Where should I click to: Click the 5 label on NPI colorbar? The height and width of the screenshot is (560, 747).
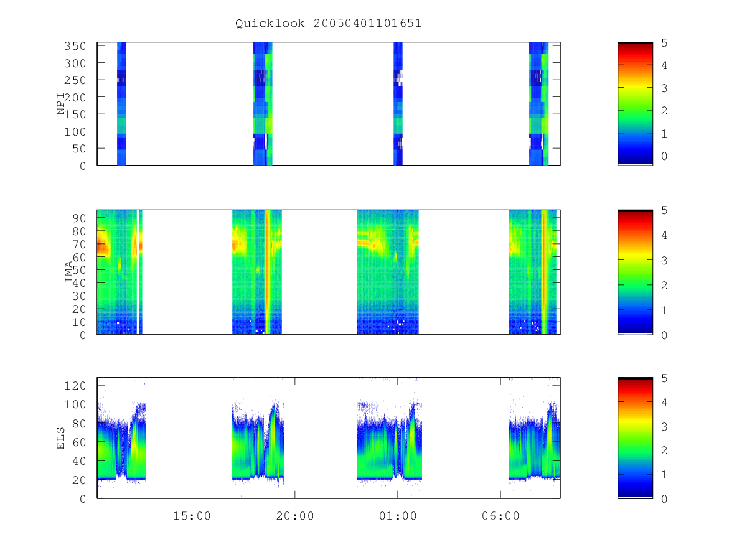tap(664, 42)
